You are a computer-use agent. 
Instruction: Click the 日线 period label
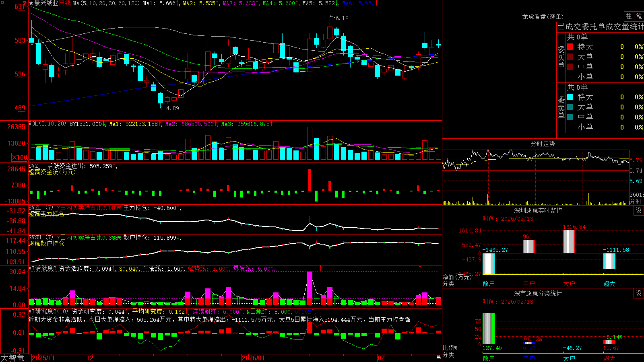[x=65, y=3]
